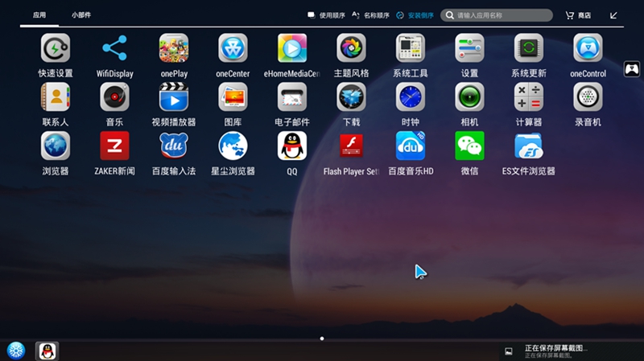Open the 图库 gallery app
The image size is (644, 361).
point(233,97)
